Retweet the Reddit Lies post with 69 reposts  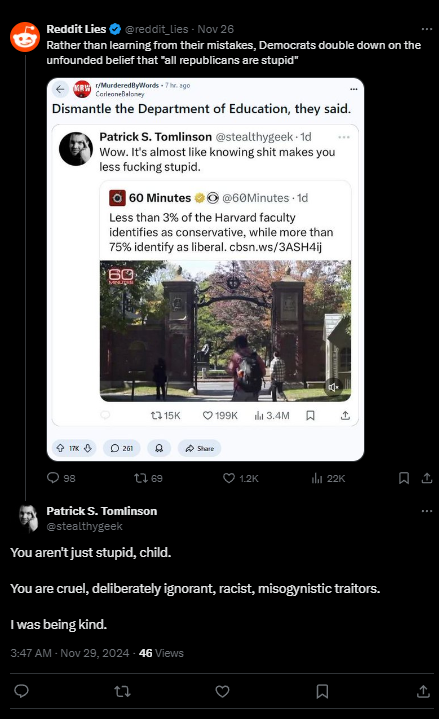pos(148,478)
